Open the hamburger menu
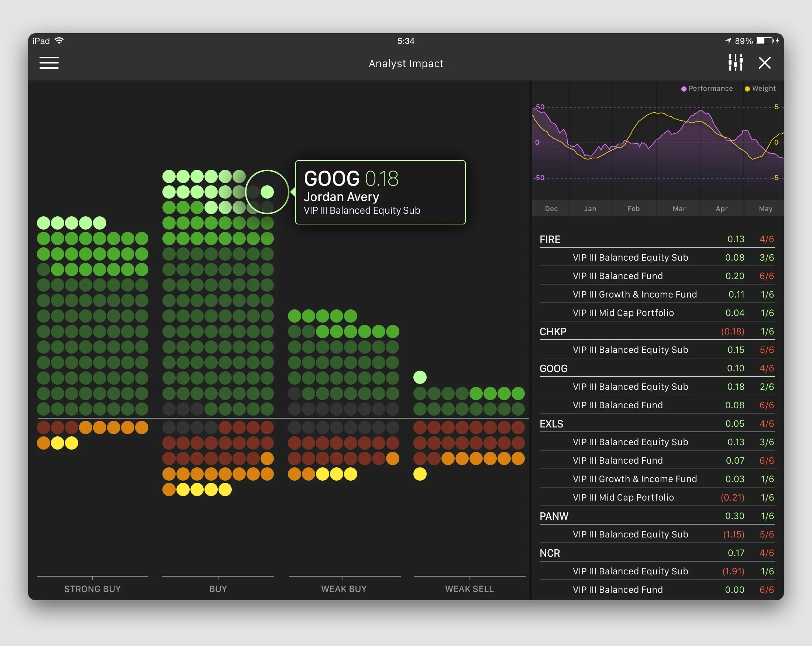The image size is (812, 646). click(x=49, y=63)
